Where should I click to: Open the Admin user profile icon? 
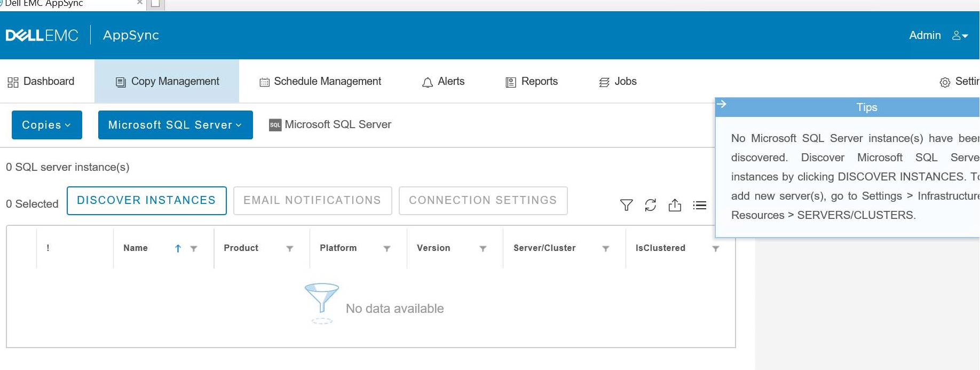click(x=959, y=36)
